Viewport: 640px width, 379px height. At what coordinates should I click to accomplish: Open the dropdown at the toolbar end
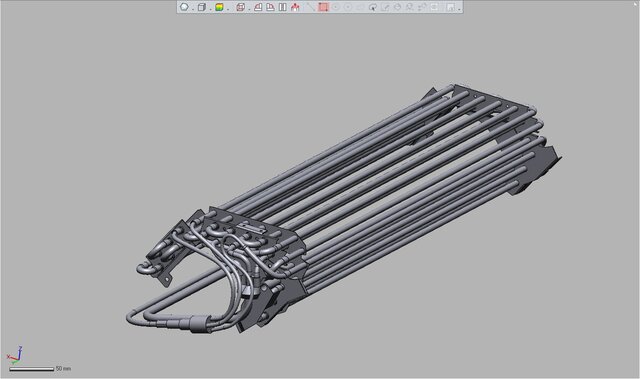459,9
